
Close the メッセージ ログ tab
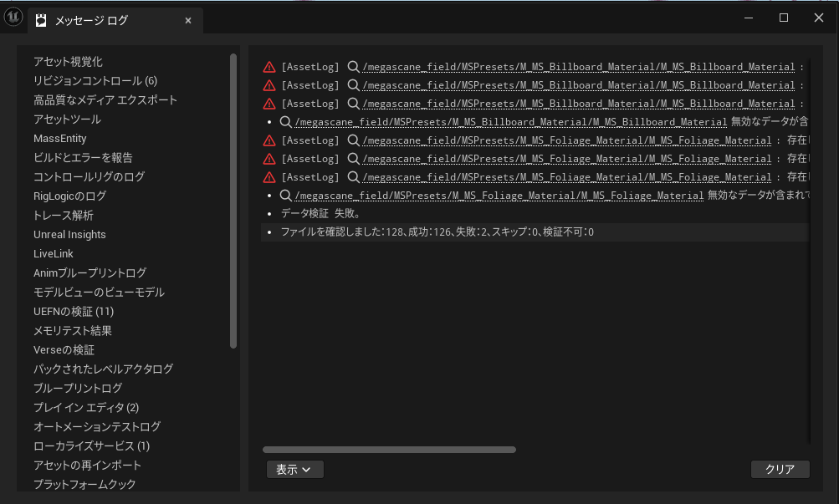click(188, 20)
